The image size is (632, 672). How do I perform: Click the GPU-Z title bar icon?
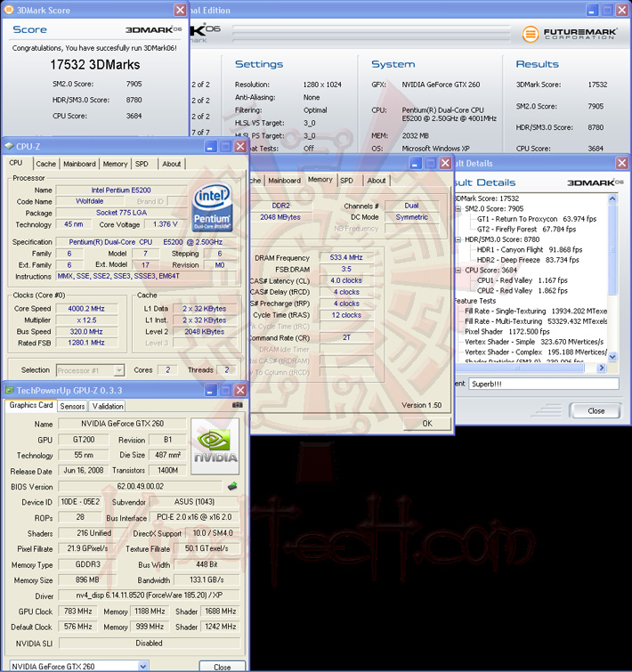(9, 390)
